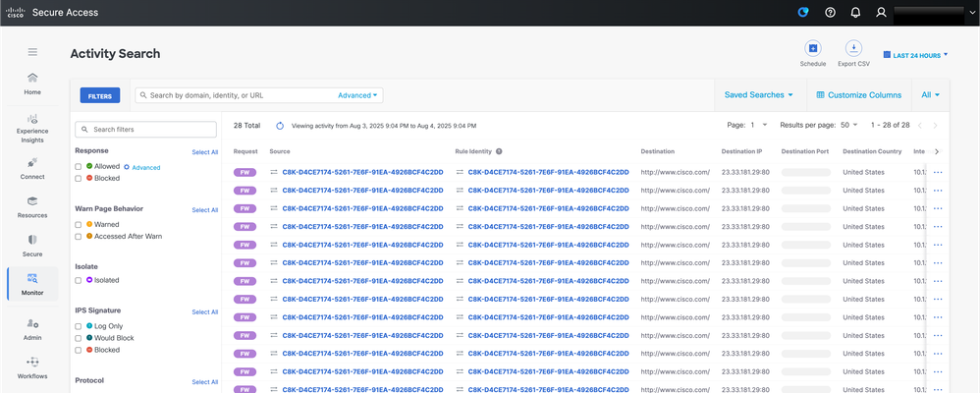Click first row's 23.33.181.29:80 IP

745,172
